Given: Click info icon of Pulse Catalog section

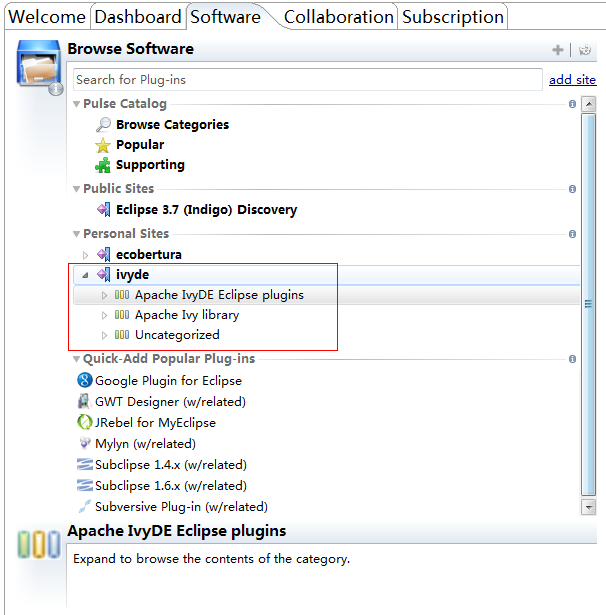Looking at the screenshot, I should pos(572,104).
